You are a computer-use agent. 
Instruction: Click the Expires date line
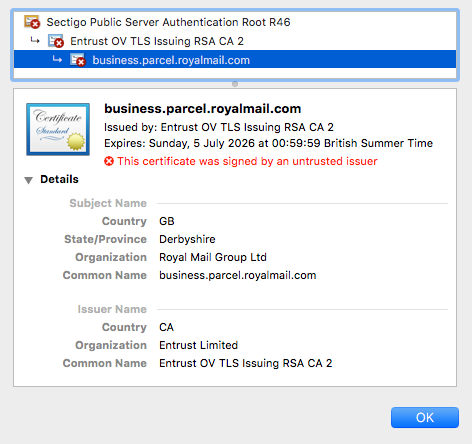(268, 143)
